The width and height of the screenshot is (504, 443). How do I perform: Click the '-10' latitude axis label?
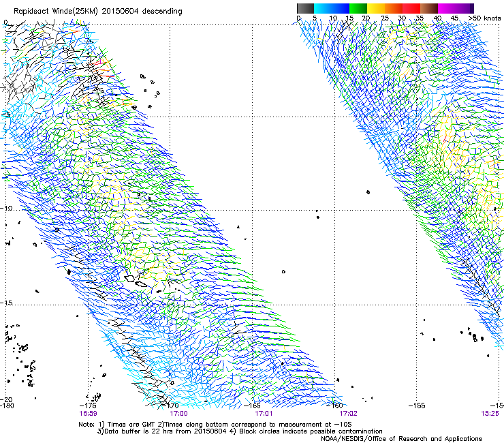6,208
